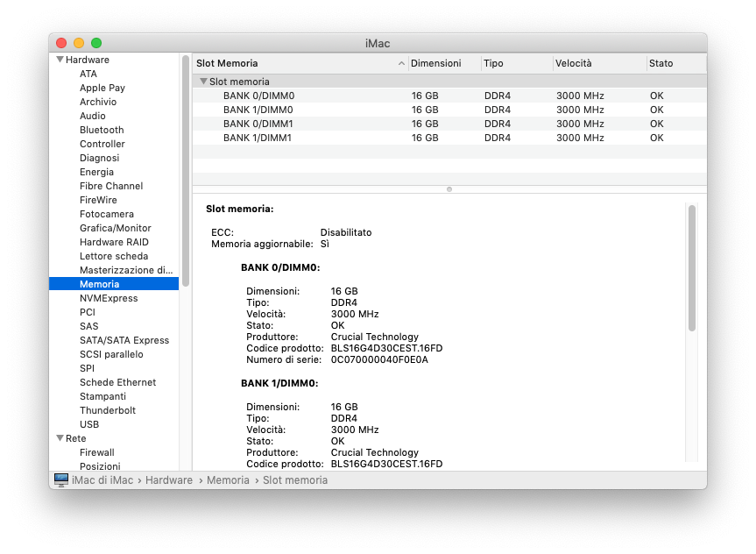Minimize the window with yellow button

(79, 43)
